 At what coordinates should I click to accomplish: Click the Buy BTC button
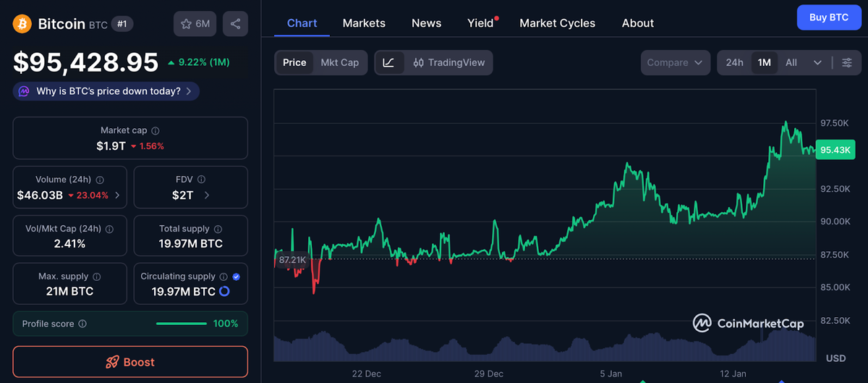(829, 17)
